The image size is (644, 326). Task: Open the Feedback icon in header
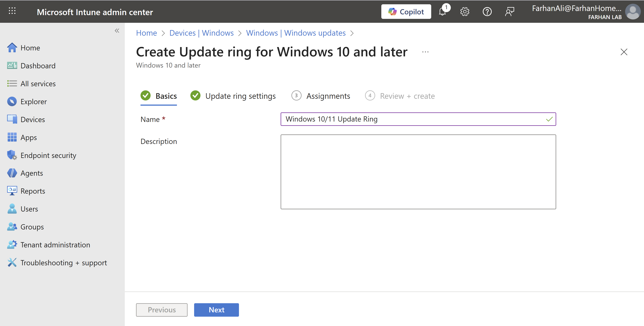point(509,12)
